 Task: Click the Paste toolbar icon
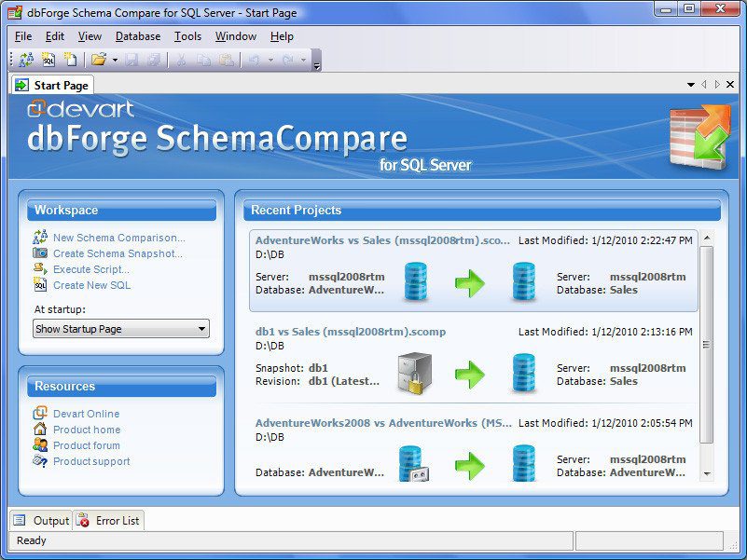coord(227,60)
